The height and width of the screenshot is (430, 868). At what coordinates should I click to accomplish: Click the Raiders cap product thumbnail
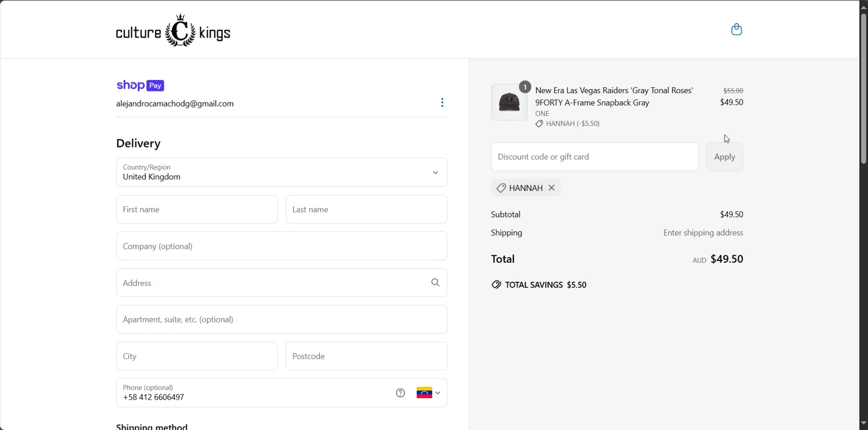point(509,102)
